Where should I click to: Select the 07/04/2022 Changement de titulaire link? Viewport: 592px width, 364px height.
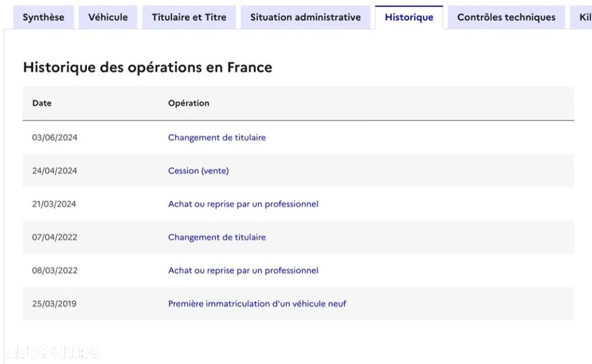click(x=217, y=237)
